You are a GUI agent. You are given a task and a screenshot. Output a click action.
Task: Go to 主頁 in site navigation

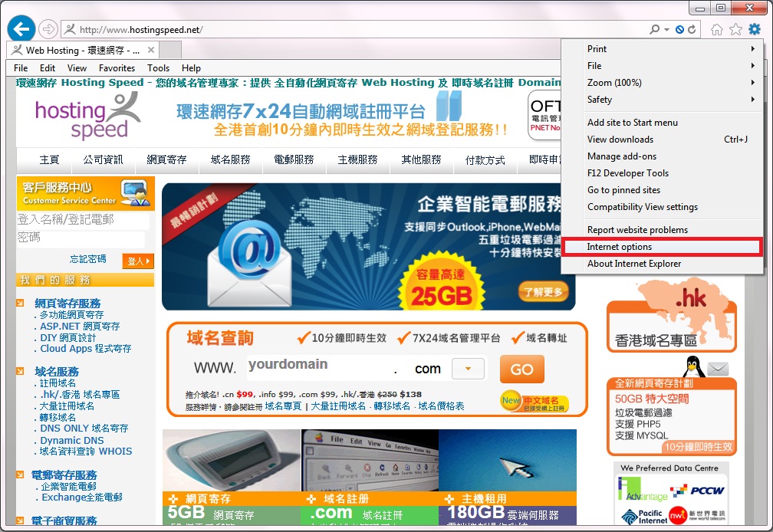tap(49, 159)
